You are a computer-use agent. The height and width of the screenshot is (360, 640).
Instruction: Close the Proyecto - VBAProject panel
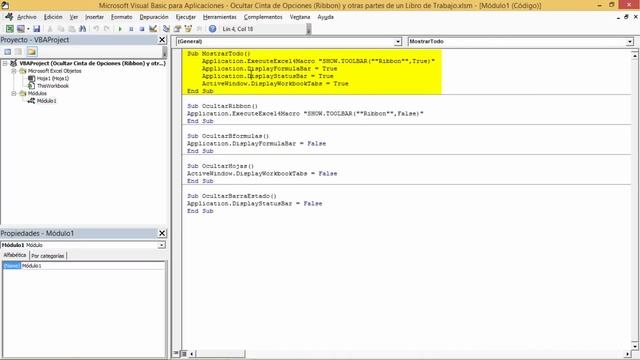pos(162,40)
